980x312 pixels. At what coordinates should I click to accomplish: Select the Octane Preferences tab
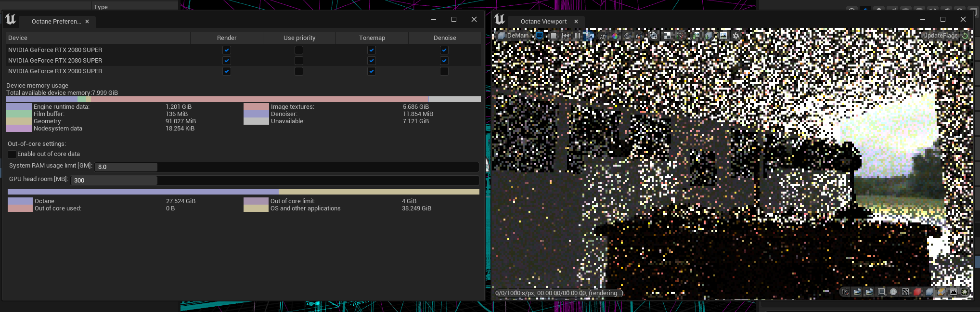[56, 22]
